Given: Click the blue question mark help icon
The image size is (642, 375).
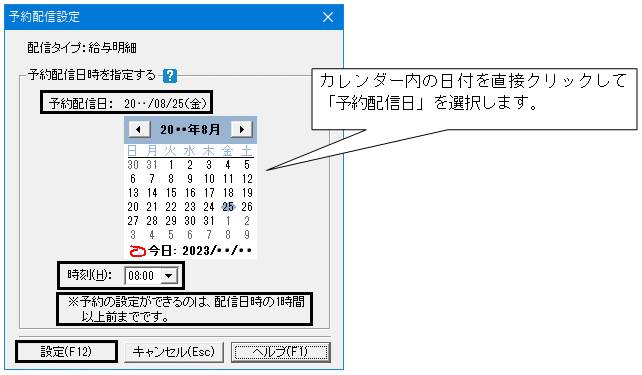Looking at the screenshot, I should (170, 76).
